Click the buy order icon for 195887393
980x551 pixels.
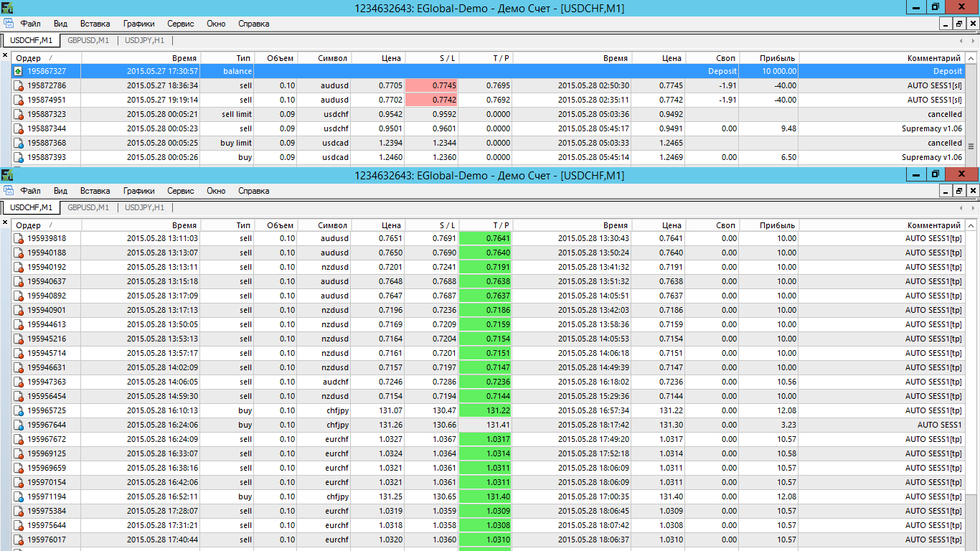coord(19,157)
